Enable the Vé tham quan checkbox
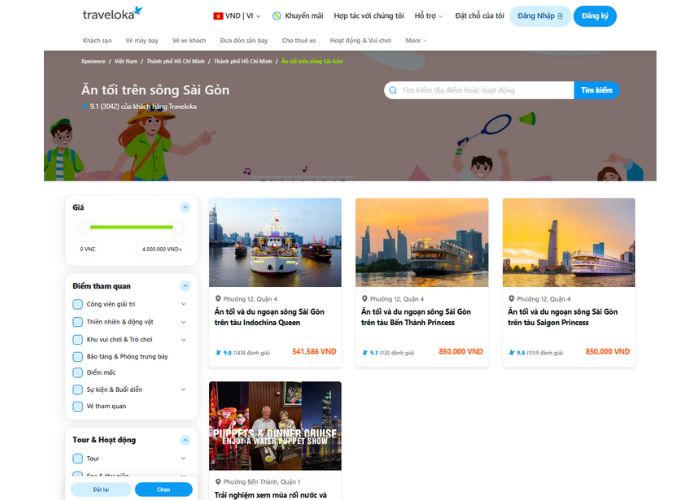The image size is (700, 500). 78,406
